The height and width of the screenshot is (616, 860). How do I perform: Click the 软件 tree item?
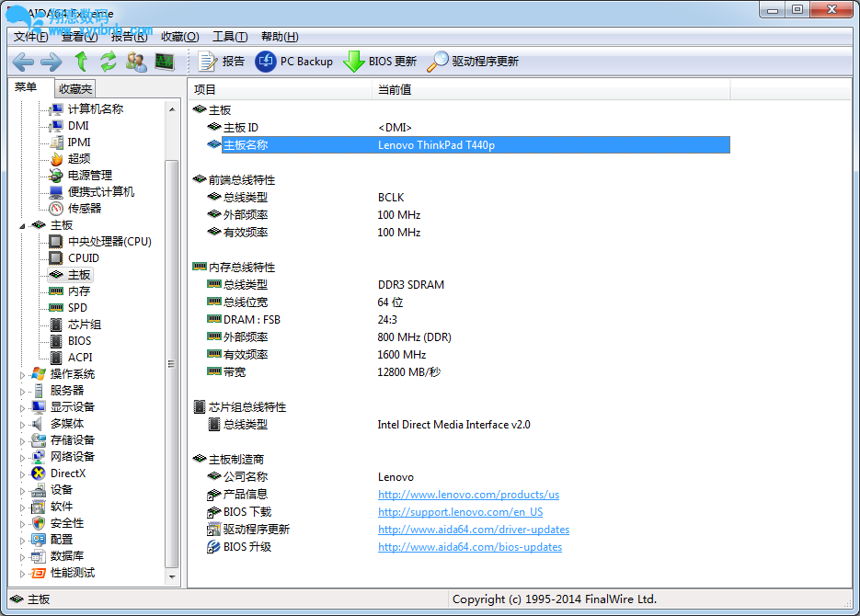62,507
